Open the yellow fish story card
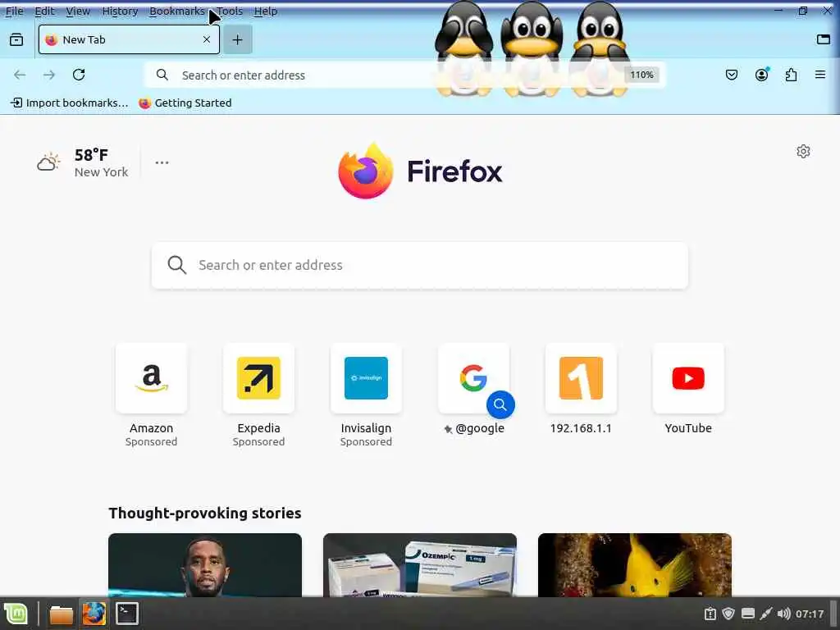The image size is (840, 630). tap(635, 564)
